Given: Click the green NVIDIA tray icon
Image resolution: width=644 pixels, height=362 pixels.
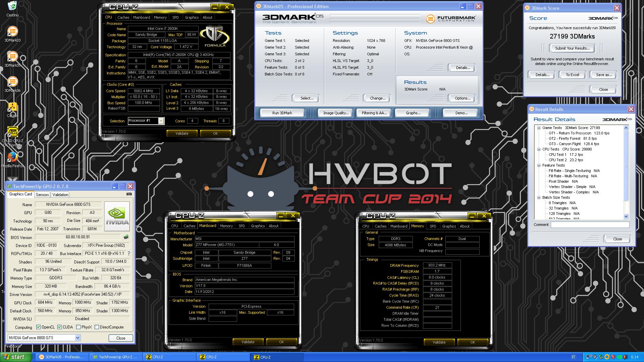Looking at the screenshot, I should coord(620,357).
